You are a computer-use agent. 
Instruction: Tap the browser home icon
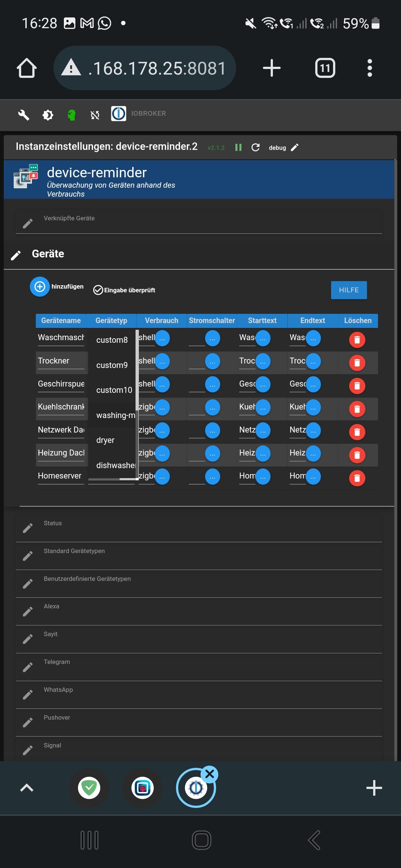pos(27,68)
